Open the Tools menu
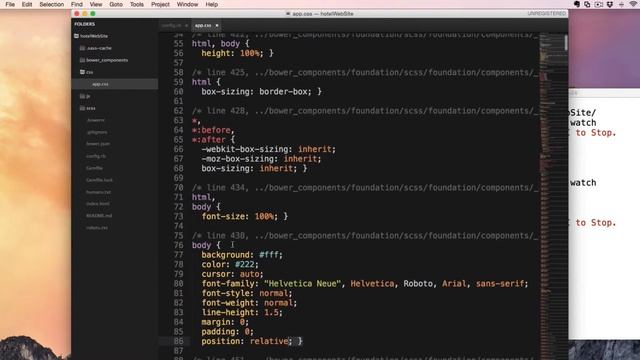 coord(137,4)
